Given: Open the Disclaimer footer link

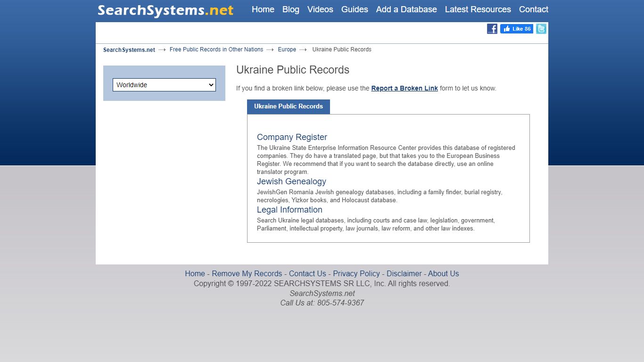Looking at the screenshot, I should pos(404,273).
